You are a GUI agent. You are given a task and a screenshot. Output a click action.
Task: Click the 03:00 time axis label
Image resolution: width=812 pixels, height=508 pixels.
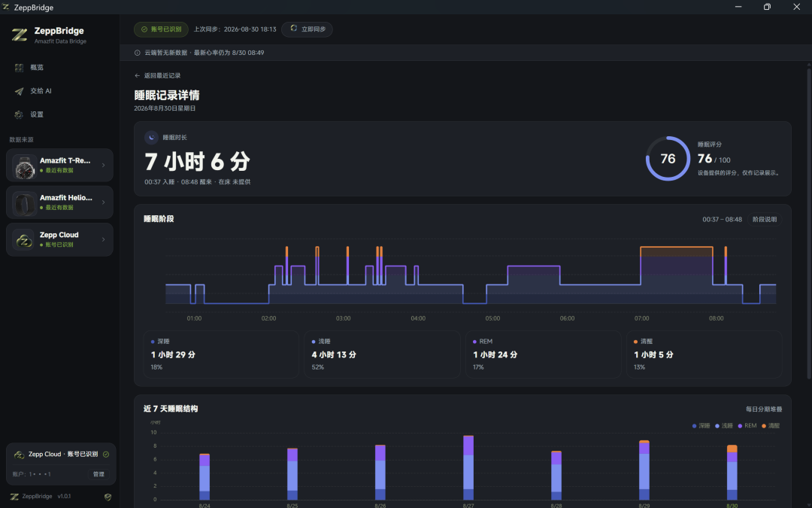(344, 319)
